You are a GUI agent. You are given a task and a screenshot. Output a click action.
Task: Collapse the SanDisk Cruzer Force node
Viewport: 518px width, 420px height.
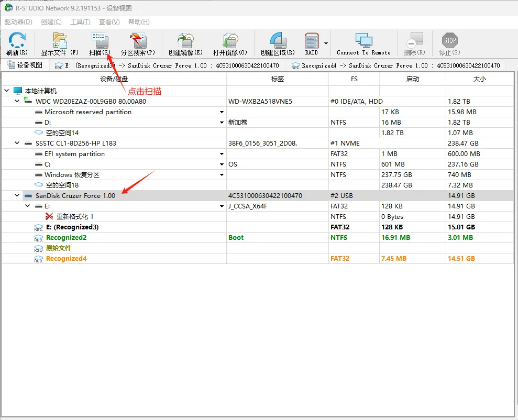[x=17, y=195]
